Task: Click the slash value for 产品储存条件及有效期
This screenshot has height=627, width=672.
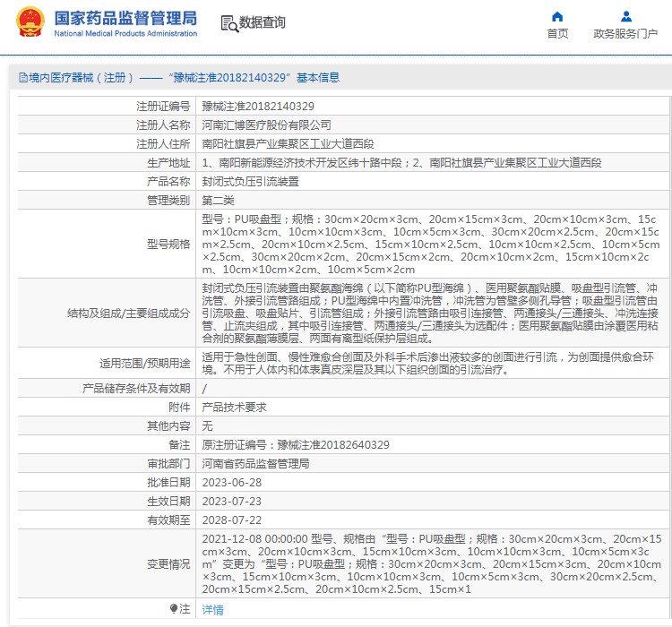Action: (x=204, y=389)
